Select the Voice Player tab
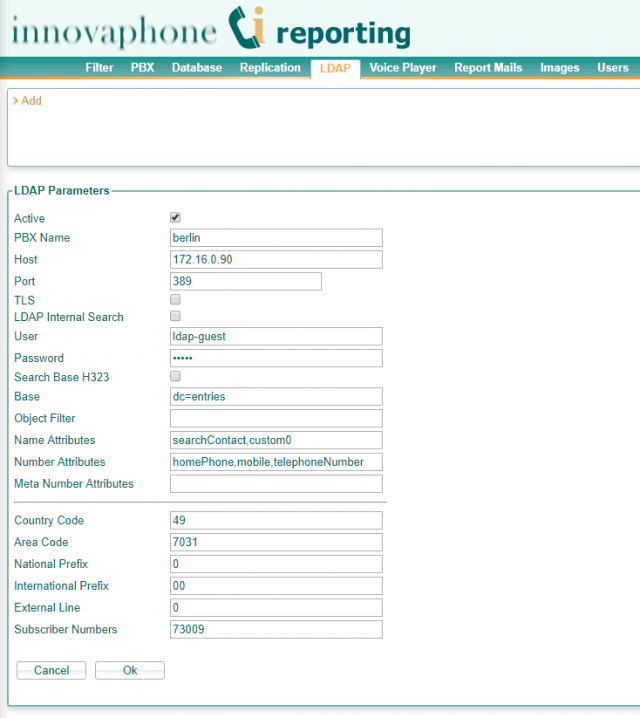The width and height of the screenshot is (640, 718). tap(402, 68)
